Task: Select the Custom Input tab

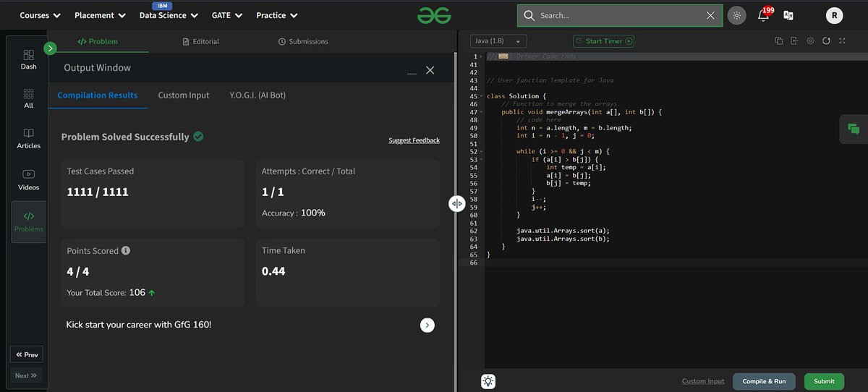Action: point(184,95)
